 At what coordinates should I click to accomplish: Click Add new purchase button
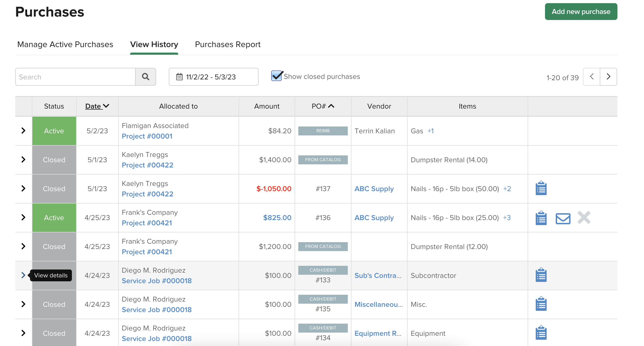[581, 12]
